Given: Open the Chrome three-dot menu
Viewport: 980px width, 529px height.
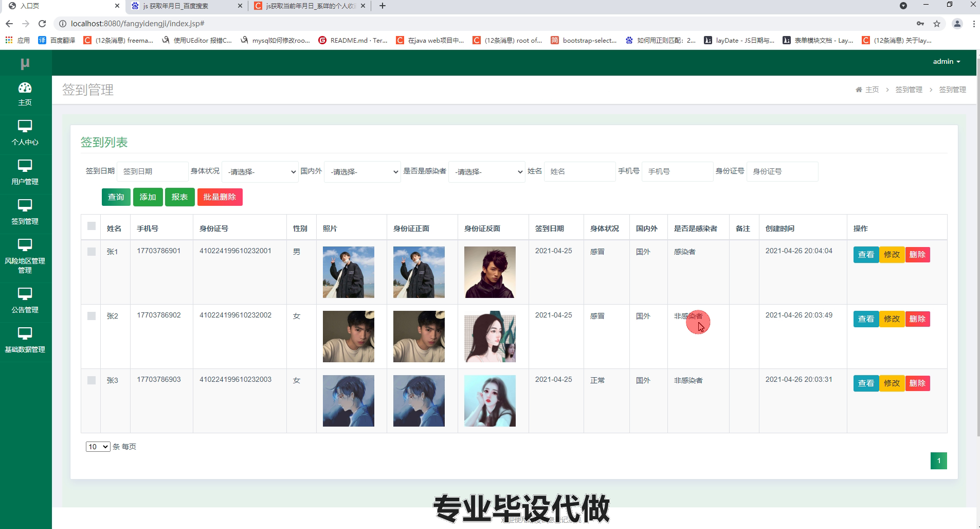Looking at the screenshot, I should click(x=974, y=24).
